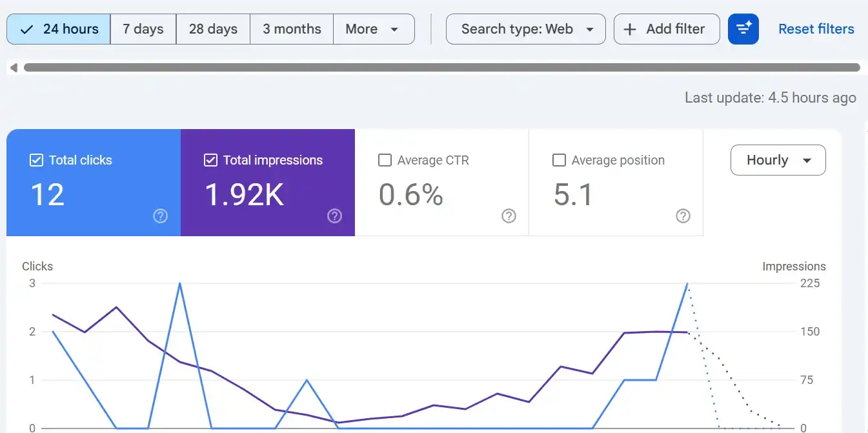Switch to the 28 days range

(x=213, y=29)
